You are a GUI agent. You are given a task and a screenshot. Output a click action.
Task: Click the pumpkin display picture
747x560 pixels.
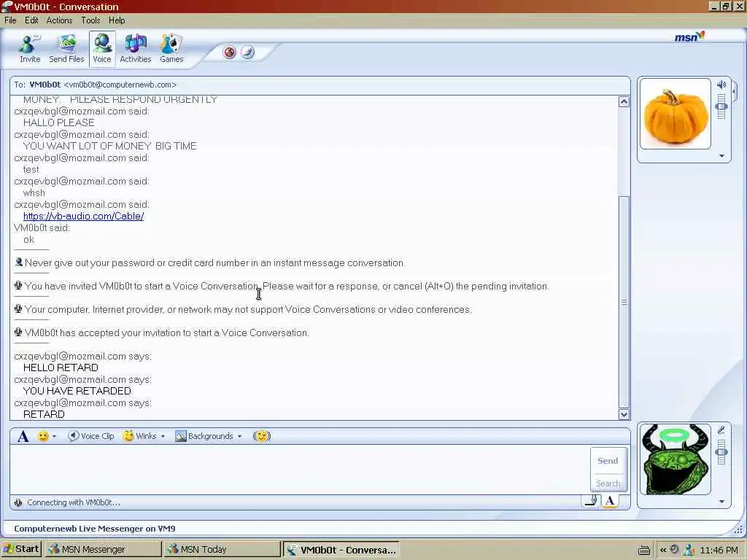(675, 114)
